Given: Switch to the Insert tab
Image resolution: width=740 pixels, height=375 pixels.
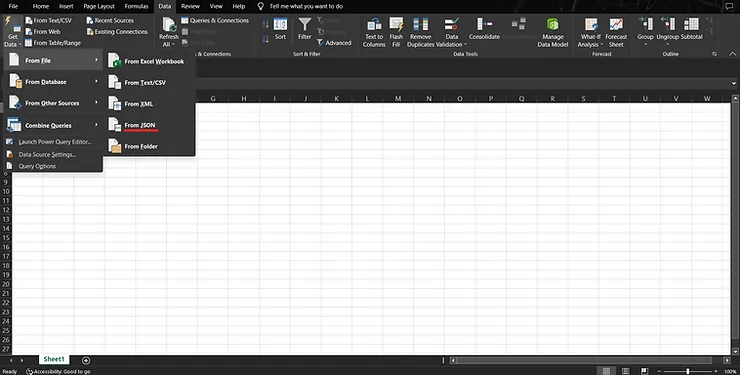Looking at the screenshot, I should pos(66,6).
